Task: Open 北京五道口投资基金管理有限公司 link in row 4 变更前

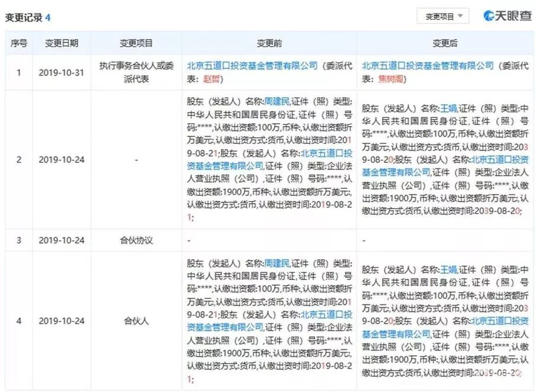Action: (x=269, y=321)
